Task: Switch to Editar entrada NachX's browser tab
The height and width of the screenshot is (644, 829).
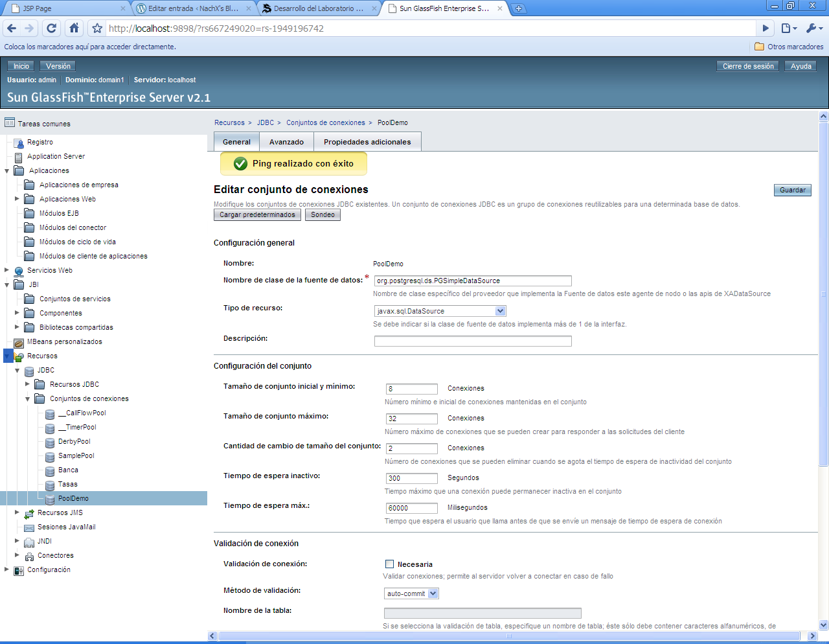Action: click(193, 8)
